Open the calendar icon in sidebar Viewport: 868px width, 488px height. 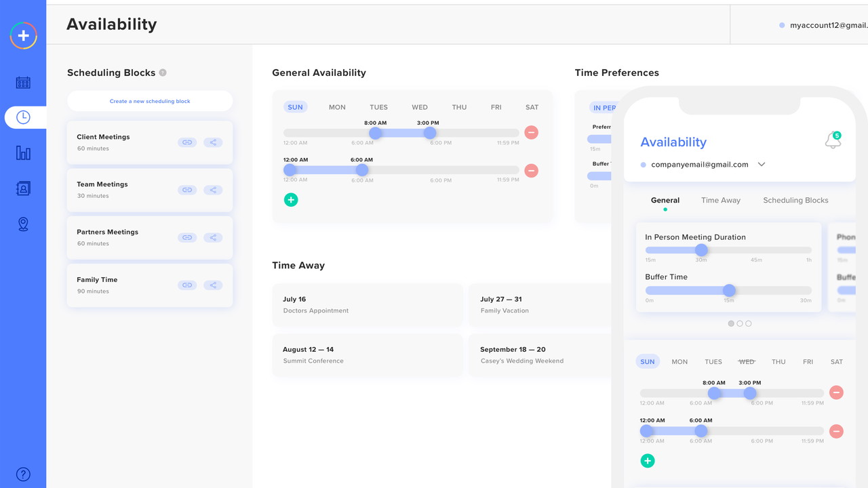tap(23, 83)
